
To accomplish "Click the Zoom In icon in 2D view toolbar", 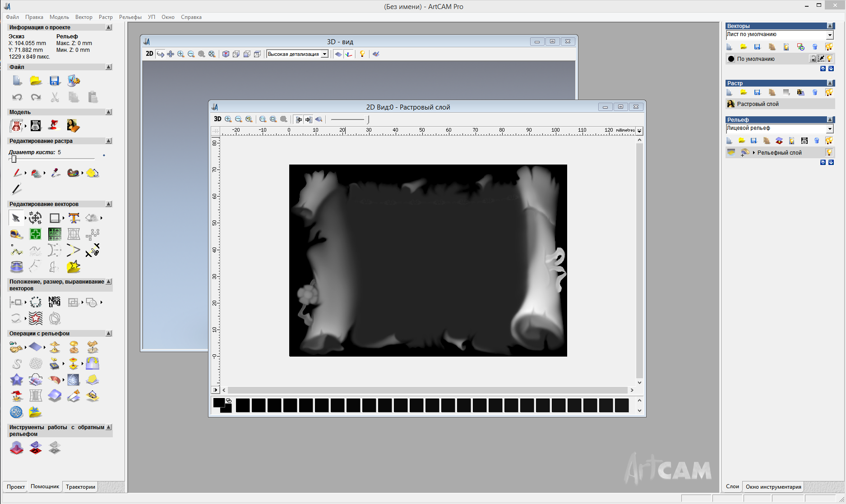I will click(228, 119).
